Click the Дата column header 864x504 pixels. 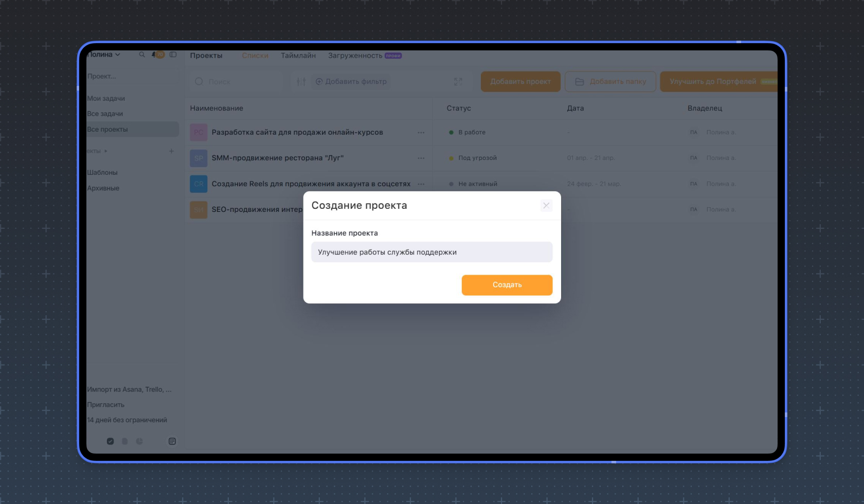pyautogui.click(x=575, y=108)
